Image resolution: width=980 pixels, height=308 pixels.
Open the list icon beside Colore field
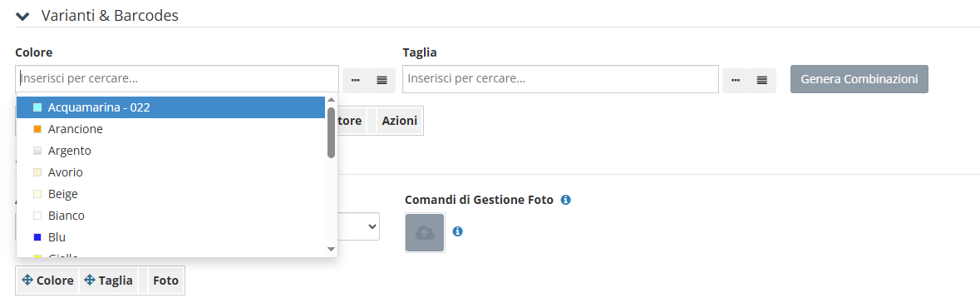(382, 80)
